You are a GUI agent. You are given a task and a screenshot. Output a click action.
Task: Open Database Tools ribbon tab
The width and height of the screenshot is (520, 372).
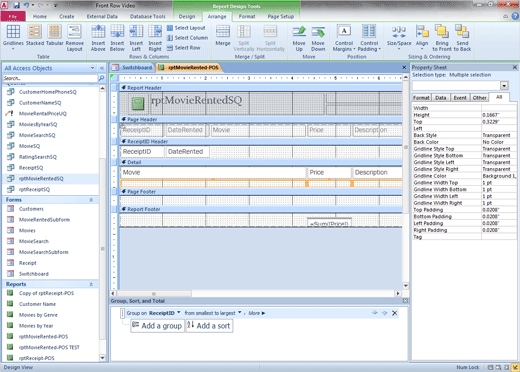click(147, 16)
